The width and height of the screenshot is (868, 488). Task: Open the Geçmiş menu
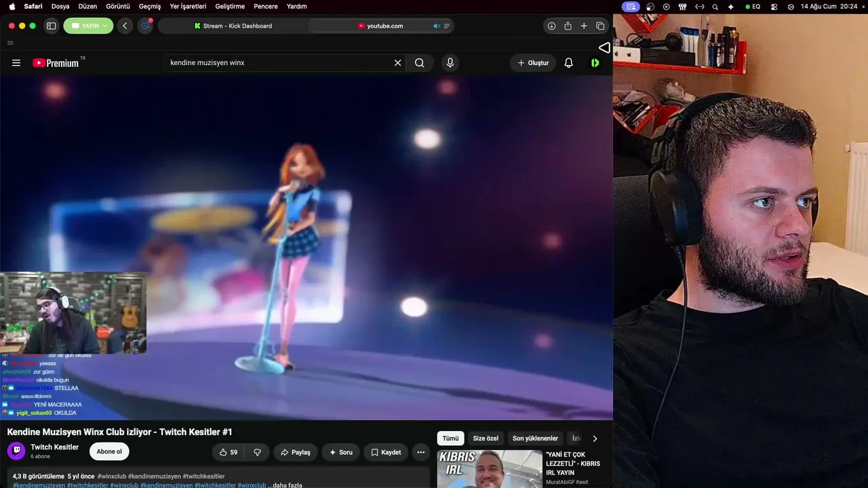pos(150,6)
